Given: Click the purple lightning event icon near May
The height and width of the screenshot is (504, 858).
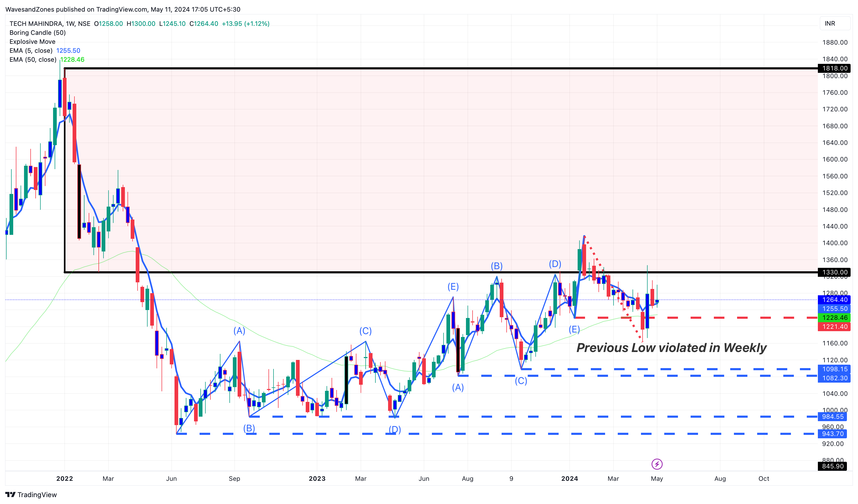Looking at the screenshot, I should 657,464.
